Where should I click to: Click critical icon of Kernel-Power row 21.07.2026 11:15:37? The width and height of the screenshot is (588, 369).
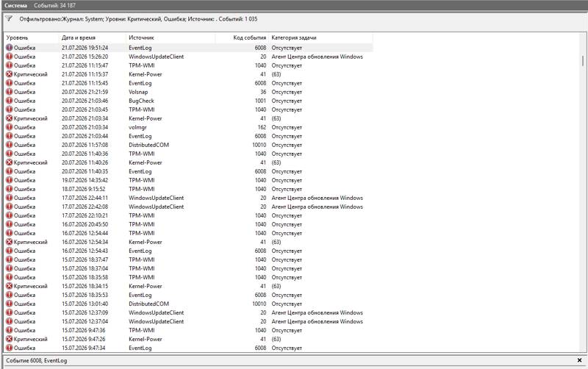point(10,74)
